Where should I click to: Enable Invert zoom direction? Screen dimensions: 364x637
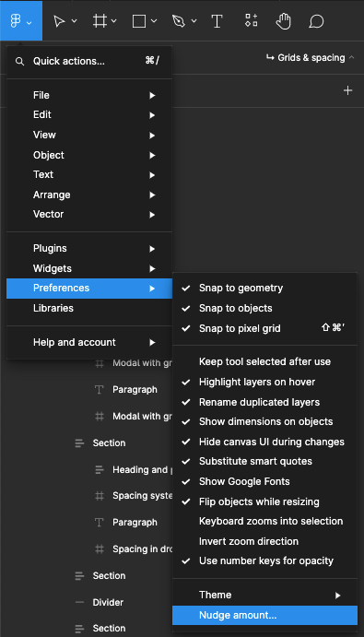coord(264,541)
